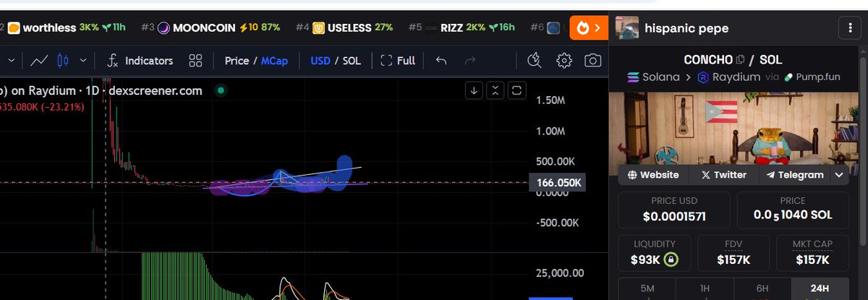Select the line chart style icon
Screen dimensions: 868x300
(x=39, y=61)
